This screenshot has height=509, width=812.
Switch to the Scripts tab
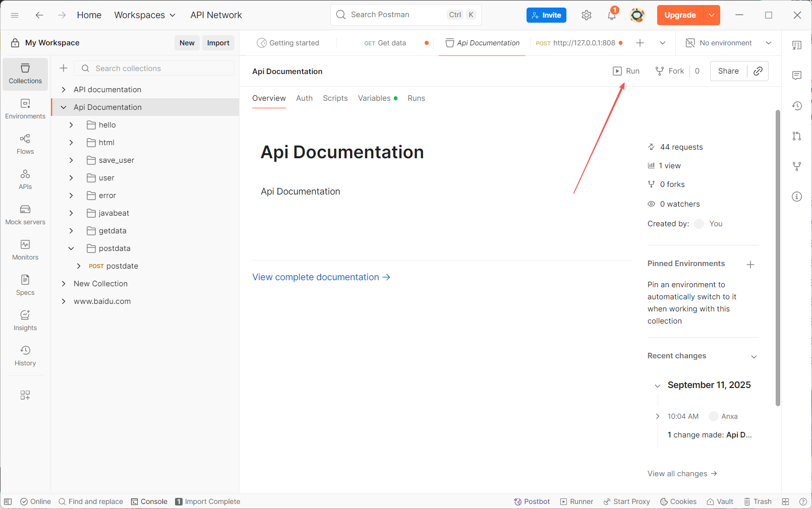coord(335,98)
